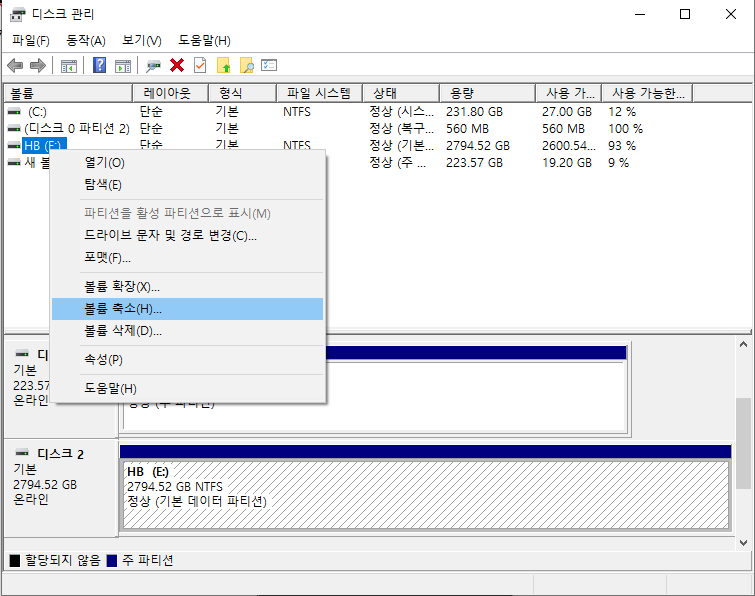This screenshot has height=596, width=755.
Task: Click the list settings toolbar icon
Action: 269,65
